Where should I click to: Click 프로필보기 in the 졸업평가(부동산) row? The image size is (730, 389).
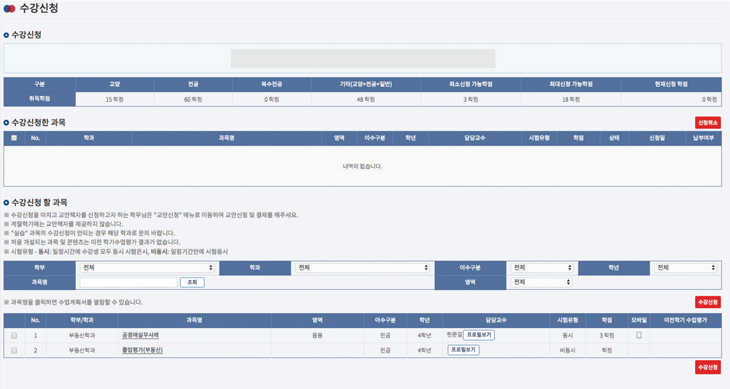[463, 350]
